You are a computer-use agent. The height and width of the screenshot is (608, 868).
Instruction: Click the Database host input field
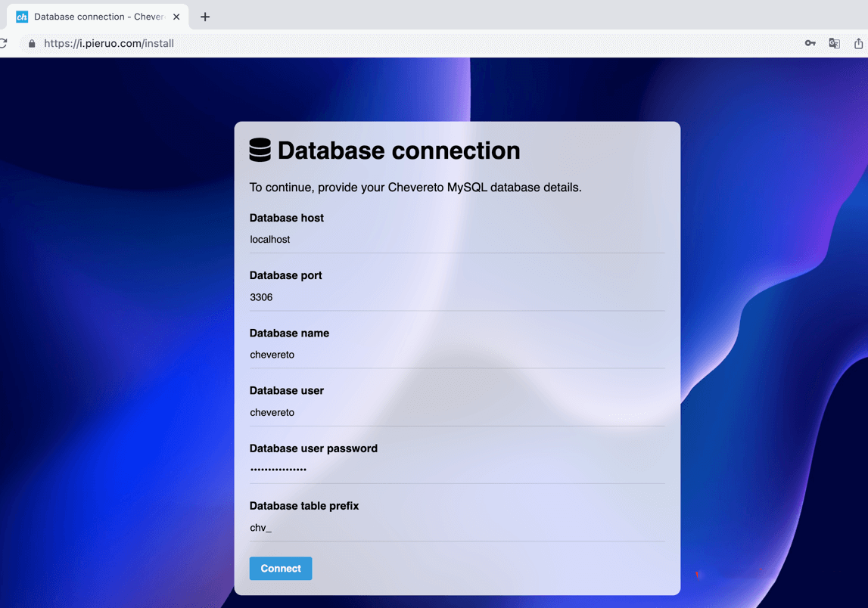(457, 240)
